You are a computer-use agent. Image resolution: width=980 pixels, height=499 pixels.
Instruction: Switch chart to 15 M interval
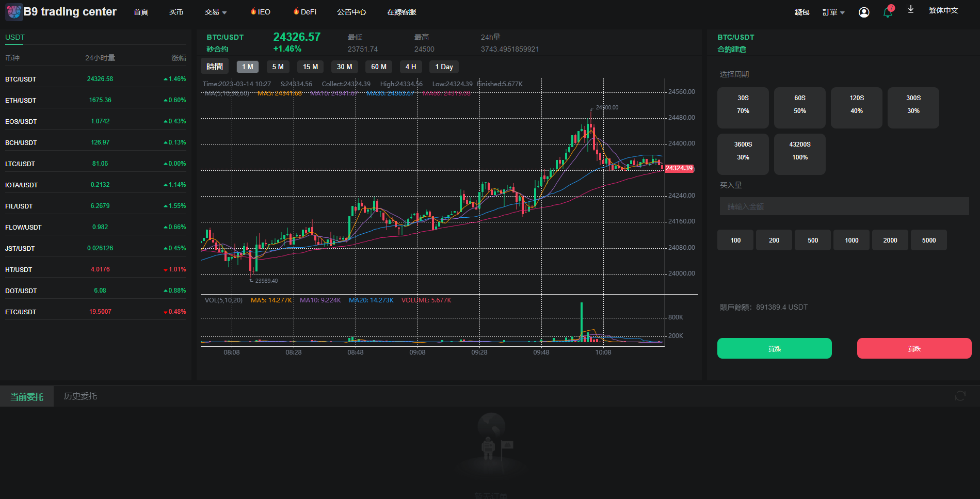tap(310, 67)
